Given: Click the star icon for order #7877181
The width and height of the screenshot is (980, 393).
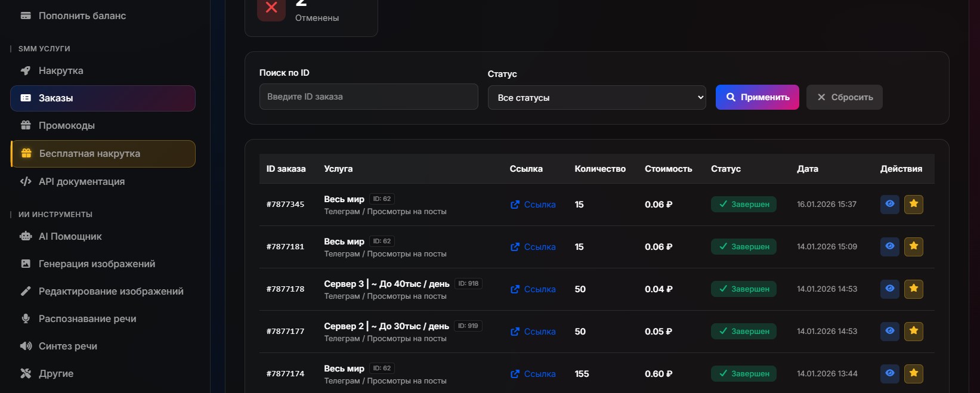Looking at the screenshot, I should click(913, 247).
